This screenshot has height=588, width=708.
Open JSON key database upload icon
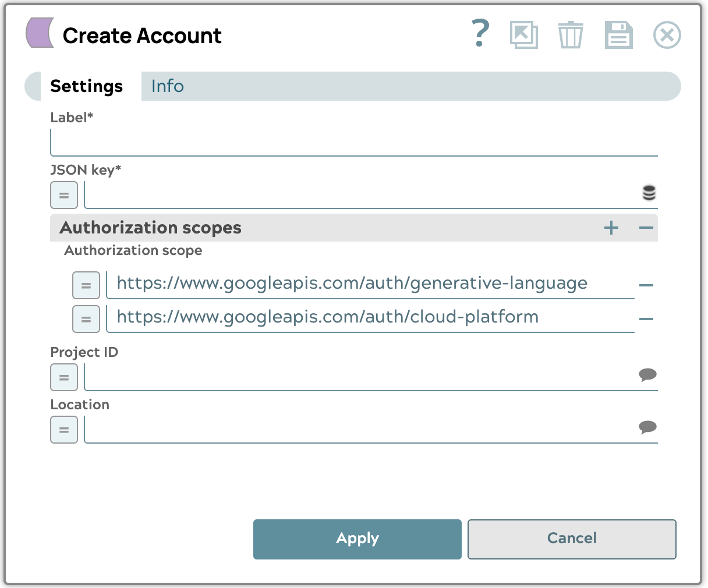tap(649, 193)
